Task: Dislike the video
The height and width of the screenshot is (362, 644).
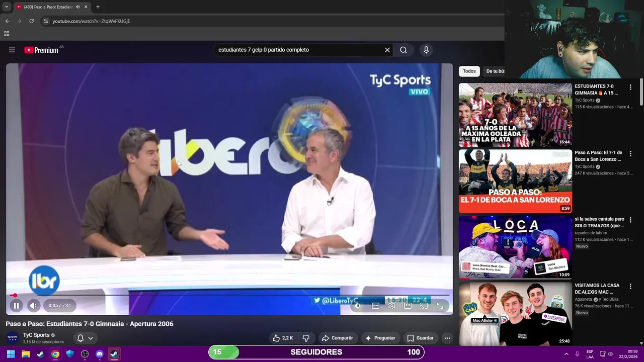Action: (x=306, y=338)
